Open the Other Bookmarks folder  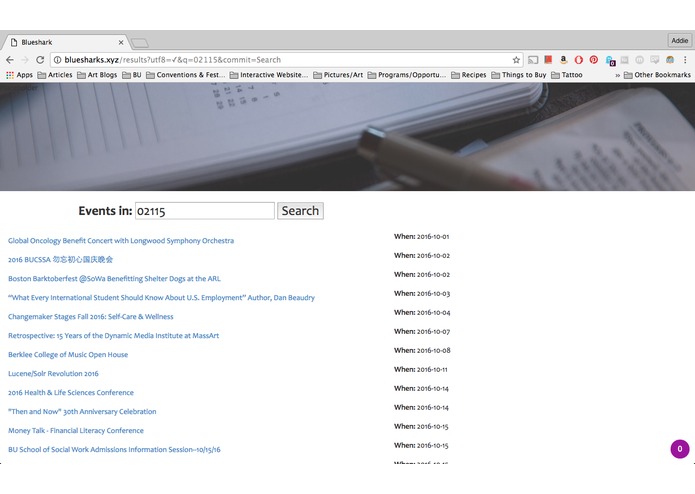[657, 75]
